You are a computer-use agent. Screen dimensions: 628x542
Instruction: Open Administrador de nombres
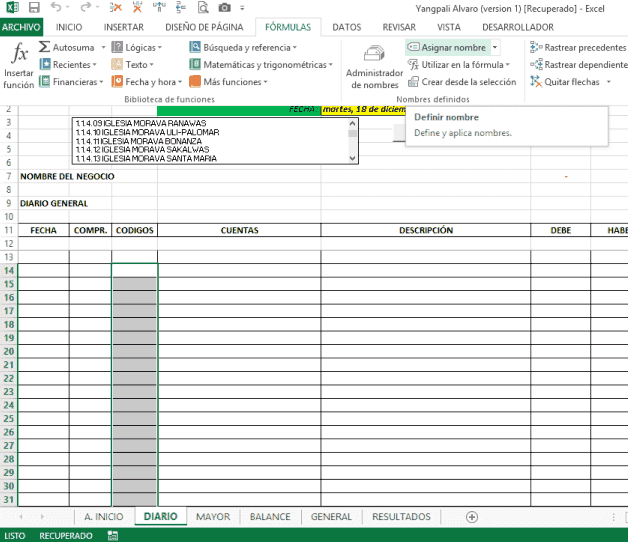coord(374,67)
